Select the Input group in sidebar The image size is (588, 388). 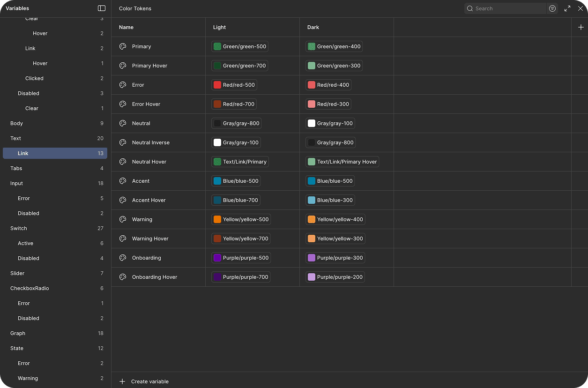[55, 183]
